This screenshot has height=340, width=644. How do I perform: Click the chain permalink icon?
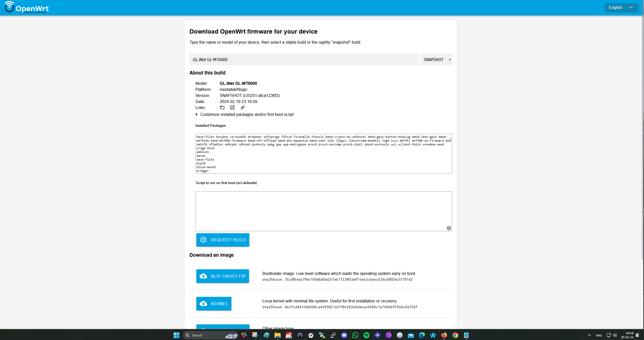pos(243,108)
